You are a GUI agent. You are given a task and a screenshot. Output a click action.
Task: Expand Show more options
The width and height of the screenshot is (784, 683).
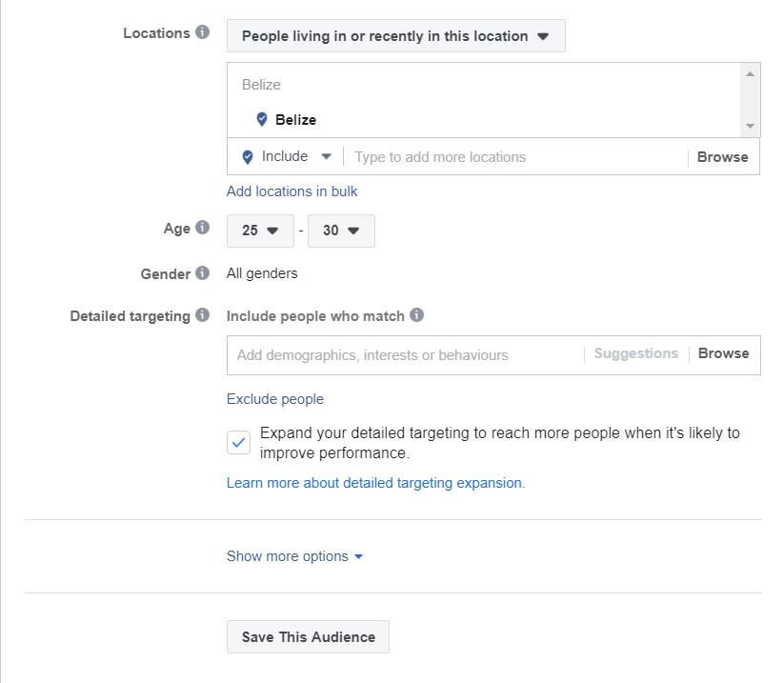(294, 556)
